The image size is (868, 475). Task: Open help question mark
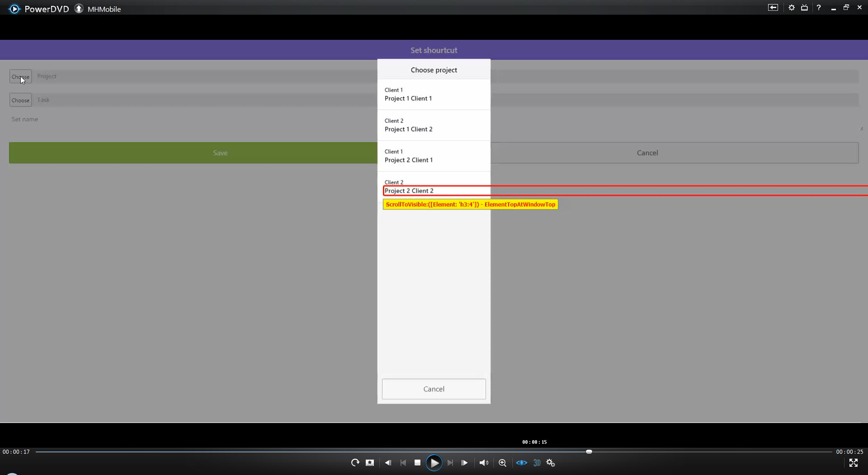click(819, 8)
